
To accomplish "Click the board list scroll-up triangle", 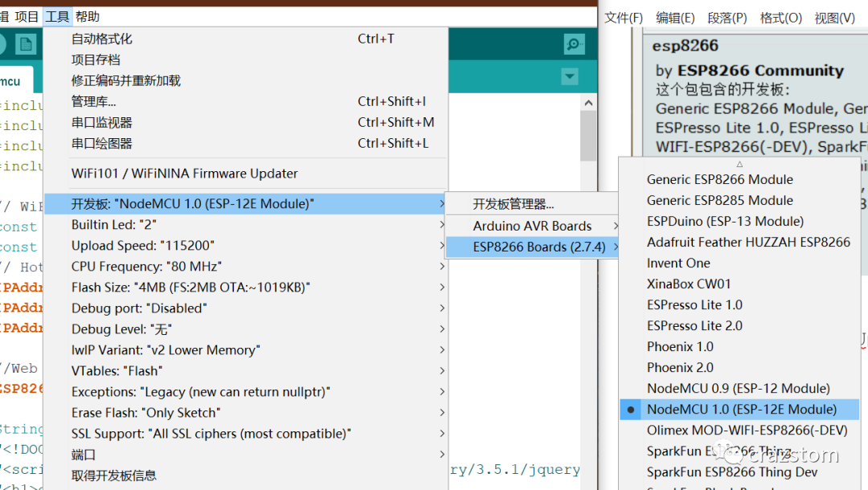I will tap(740, 164).
